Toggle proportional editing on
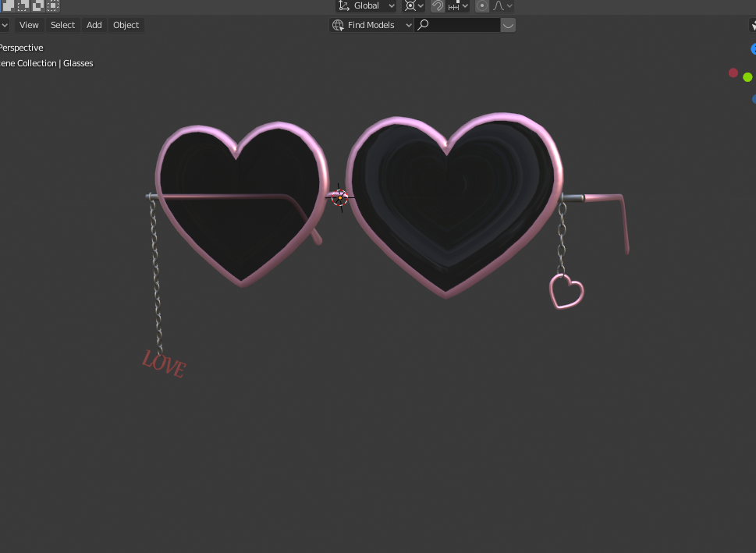756x553 pixels. [481, 6]
